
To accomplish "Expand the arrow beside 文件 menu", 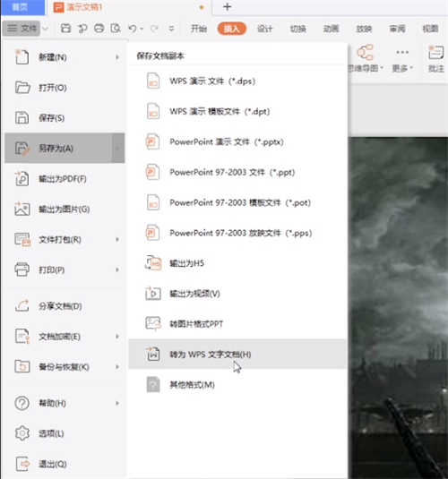I will [x=46, y=29].
